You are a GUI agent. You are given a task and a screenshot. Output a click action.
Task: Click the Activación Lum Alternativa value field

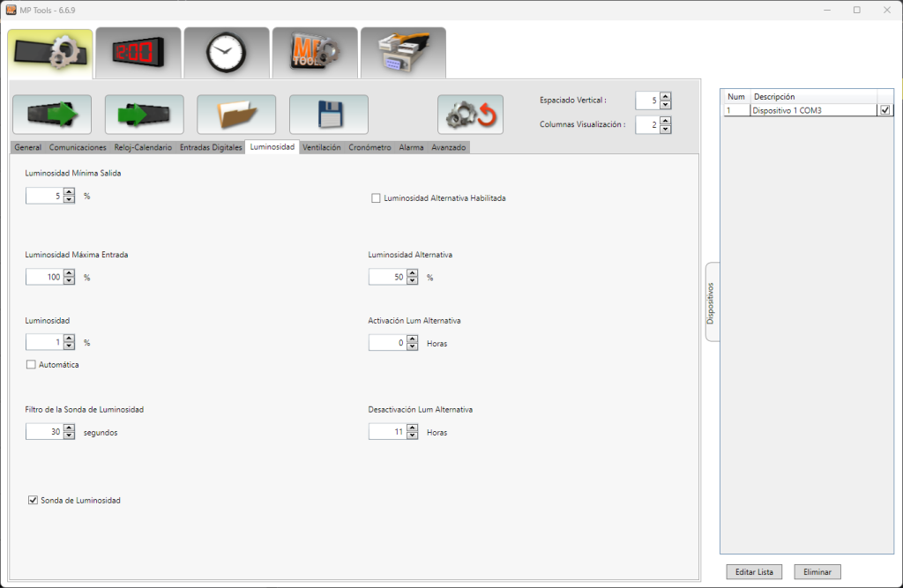(x=388, y=343)
